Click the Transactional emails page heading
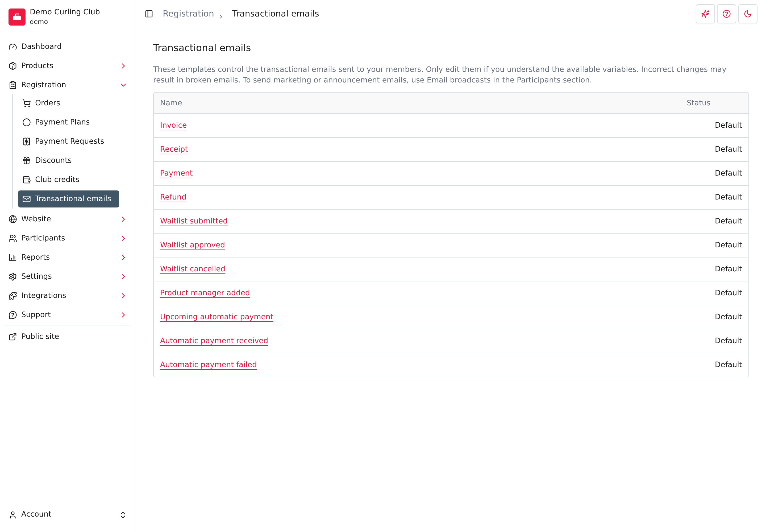Image resolution: width=766 pixels, height=532 pixels. click(202, 48)
